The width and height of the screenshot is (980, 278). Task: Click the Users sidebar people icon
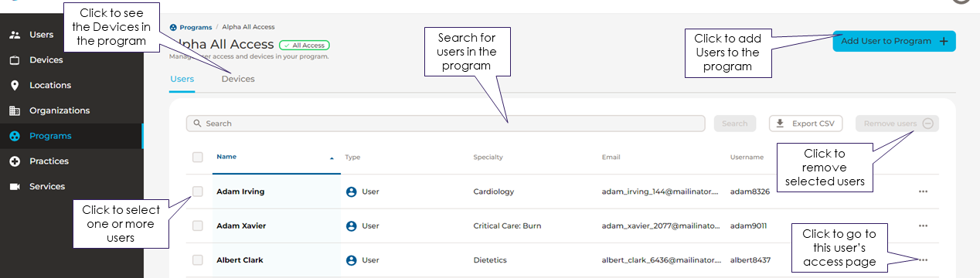(15, 35)
